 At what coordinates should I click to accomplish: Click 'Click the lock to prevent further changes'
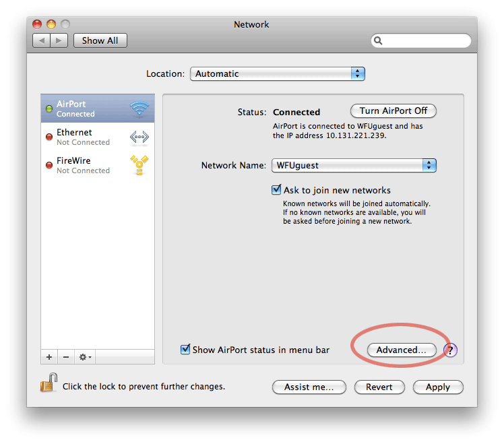[144, 387]
